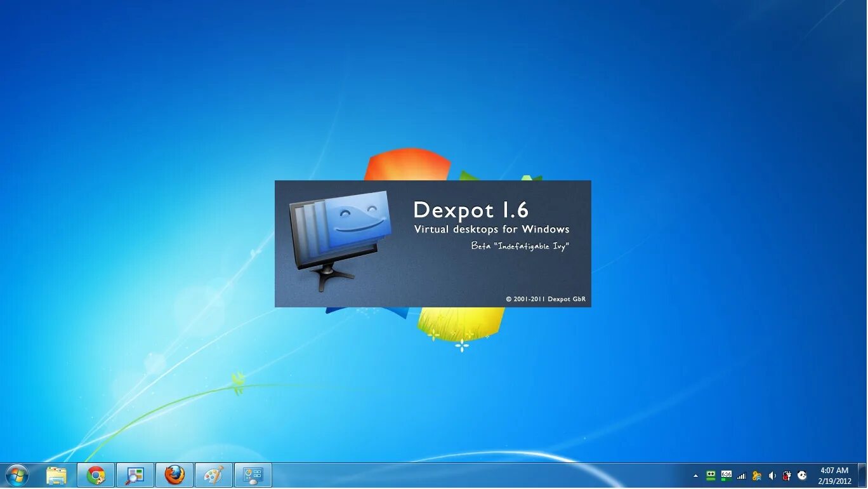The image size is (868, 489).
Task: Click the Dexpot monitor logo on splash
Action: [x=340, y=241]
